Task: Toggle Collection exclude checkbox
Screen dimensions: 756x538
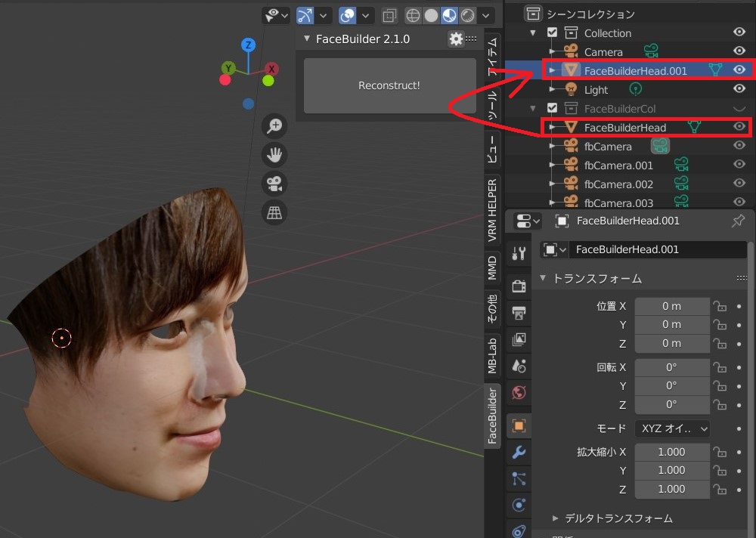Action: point(552,32)
